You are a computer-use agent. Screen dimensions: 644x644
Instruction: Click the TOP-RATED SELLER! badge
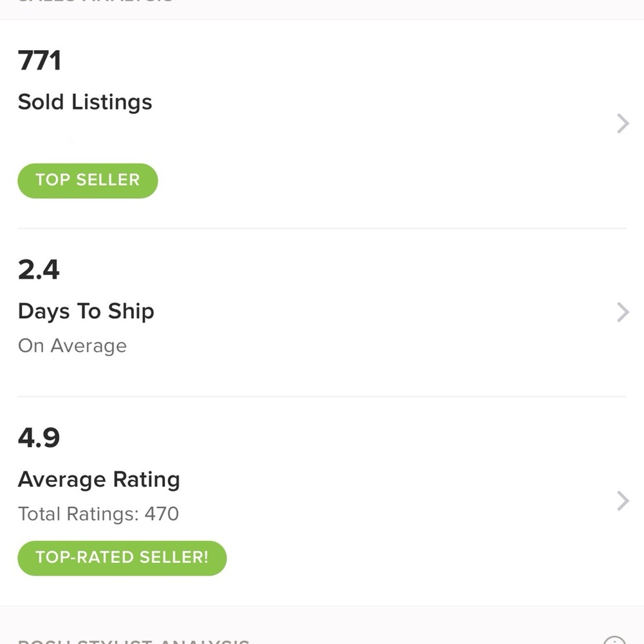pos(122,558)
